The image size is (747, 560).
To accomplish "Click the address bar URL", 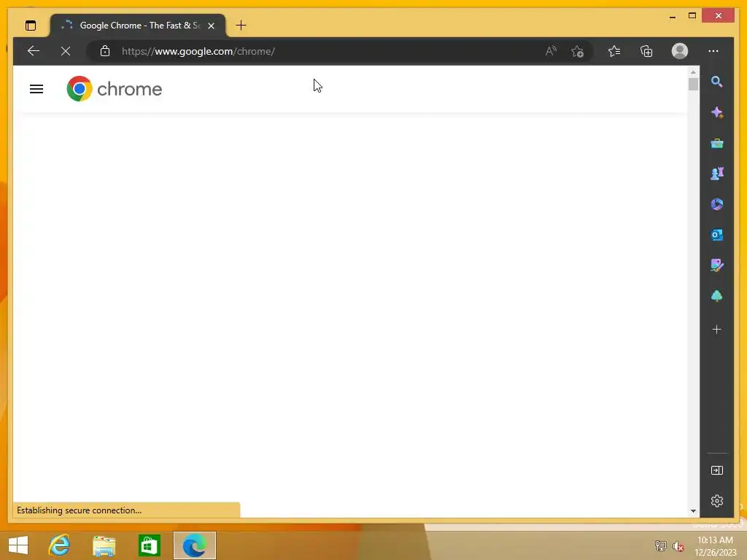I will (198, 52).
